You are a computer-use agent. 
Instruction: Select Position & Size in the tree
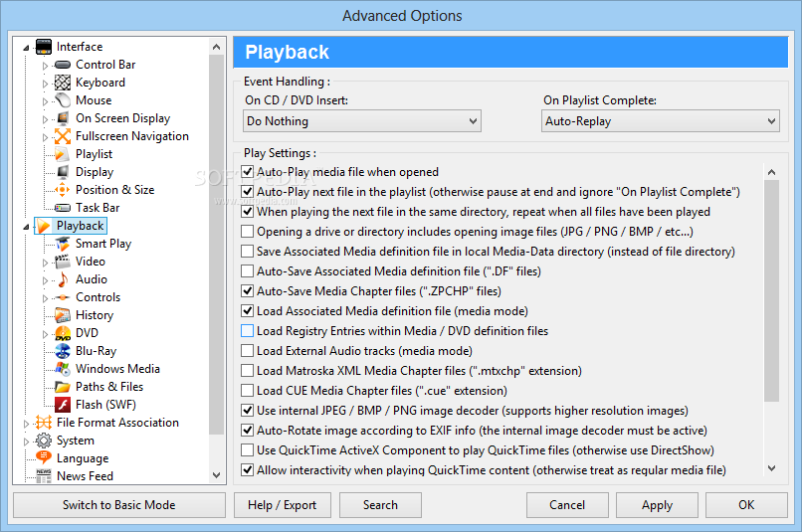115,190
